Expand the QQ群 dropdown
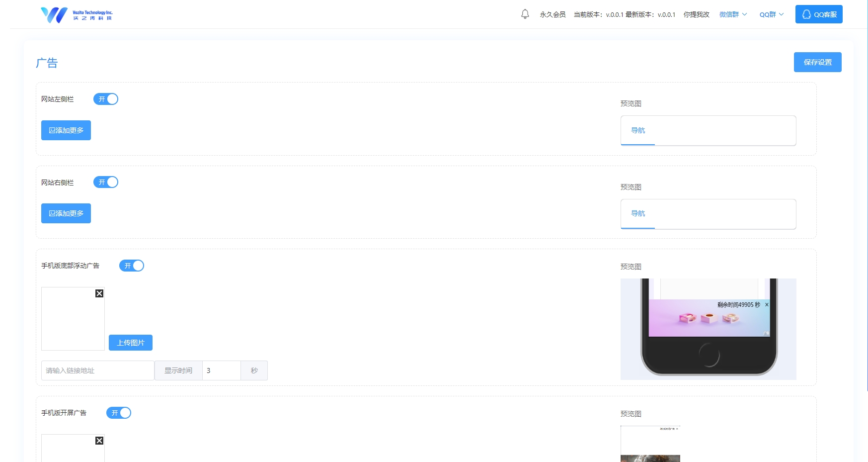868x462 pixels. [771, 14]
